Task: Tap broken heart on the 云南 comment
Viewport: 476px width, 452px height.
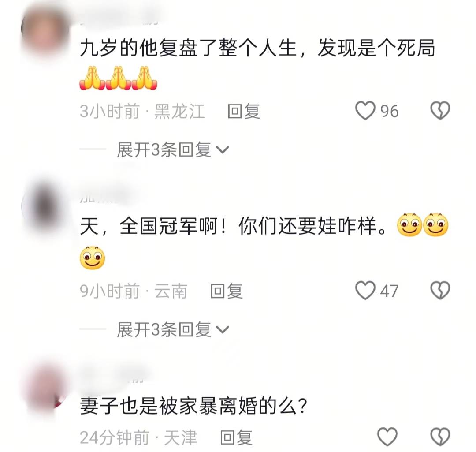Action: [x=440, y=291]
